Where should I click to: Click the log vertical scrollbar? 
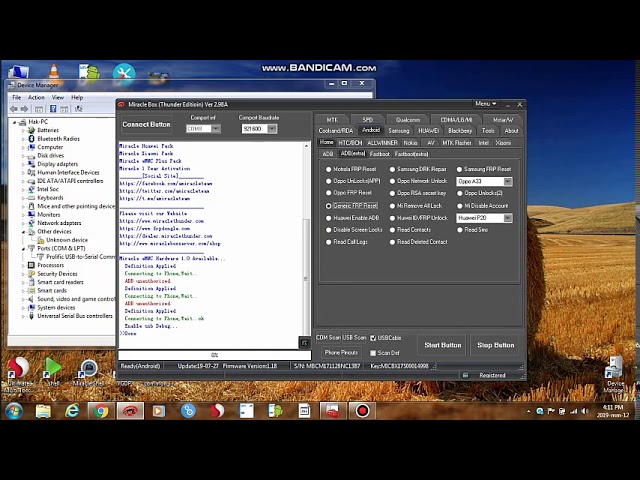307,240
